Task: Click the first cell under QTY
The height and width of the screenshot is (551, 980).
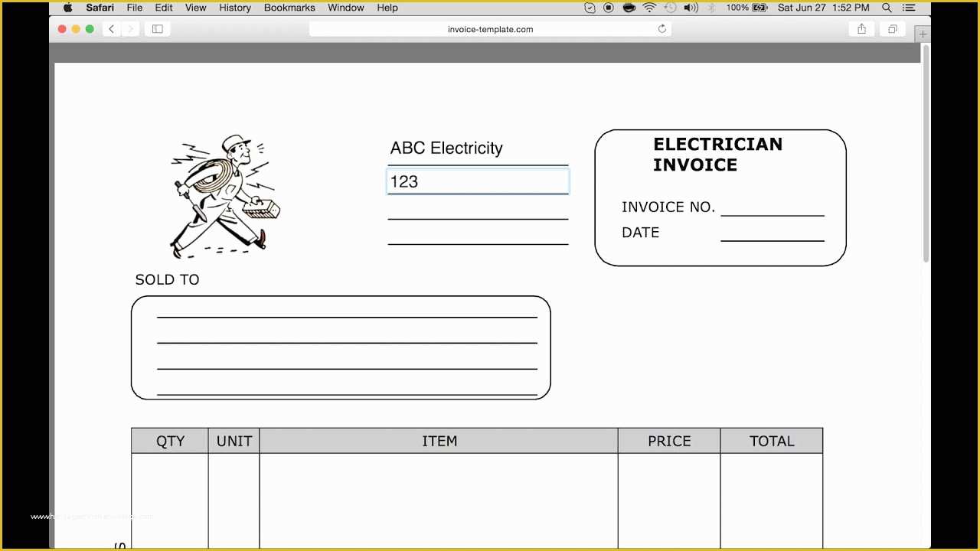Action: [170, 500]
